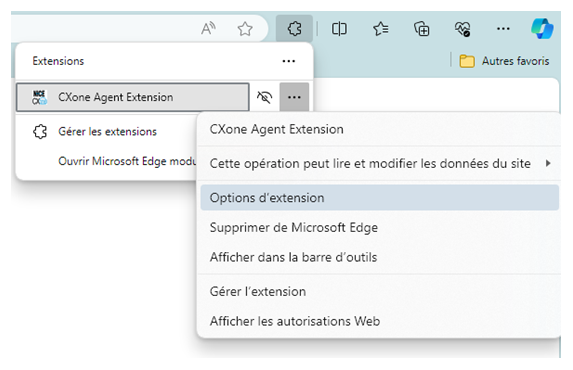Click Ouvrir Microsoft Edge modules link

(127, 161)
